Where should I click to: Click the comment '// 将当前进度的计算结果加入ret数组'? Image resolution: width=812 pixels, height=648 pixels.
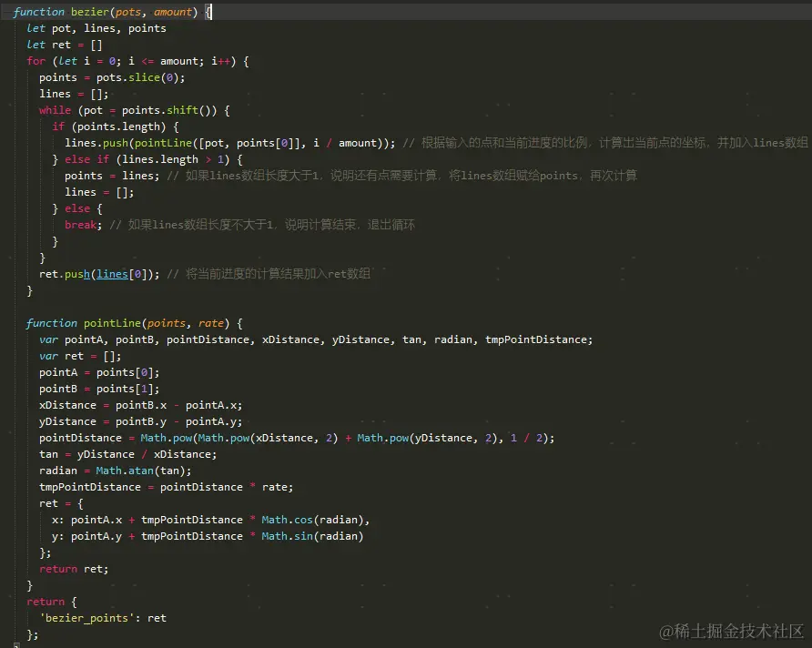pyautogui.click(x=269, y=274)
